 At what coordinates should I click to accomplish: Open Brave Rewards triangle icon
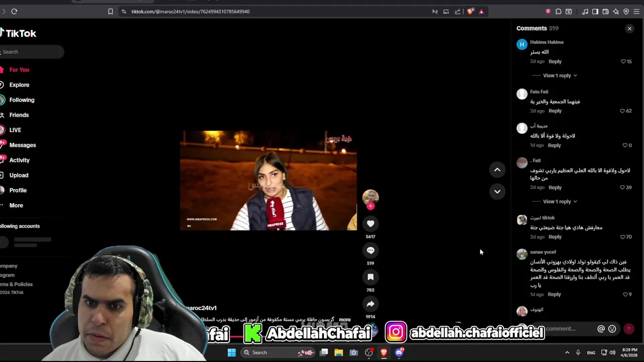pos(481,12)
